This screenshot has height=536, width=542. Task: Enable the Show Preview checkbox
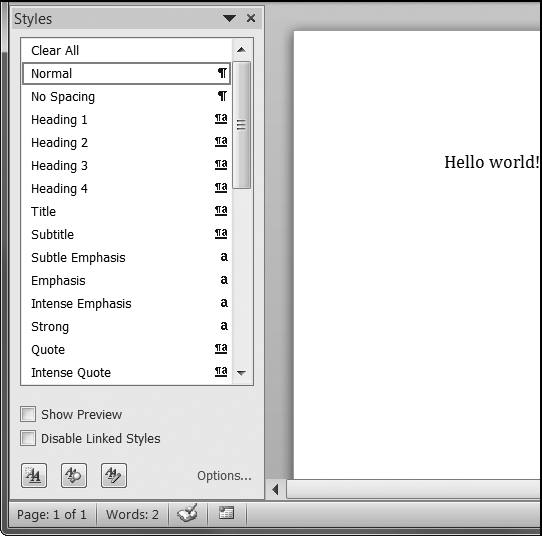[x=28, y=414]
